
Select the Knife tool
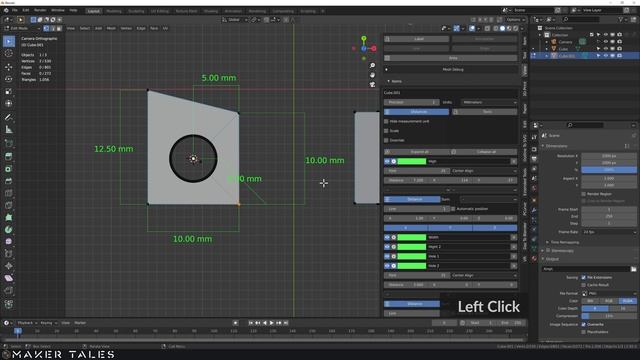tap(9, 205)
